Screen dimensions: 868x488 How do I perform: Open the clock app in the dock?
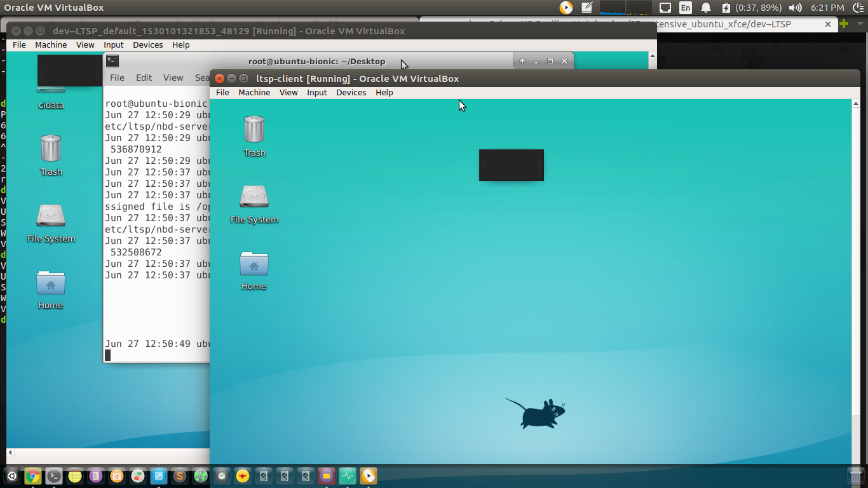tap(222, 476)
